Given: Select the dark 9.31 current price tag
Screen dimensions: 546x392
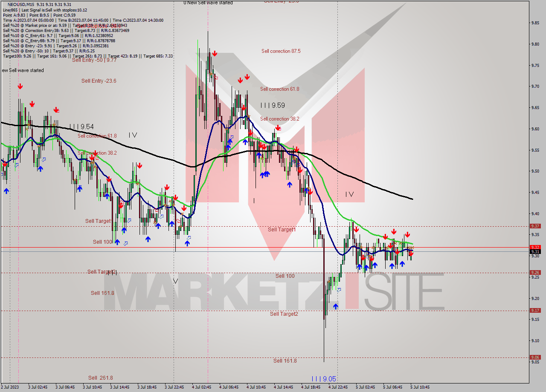Looking at the screenshot, I should pos(535,252).
